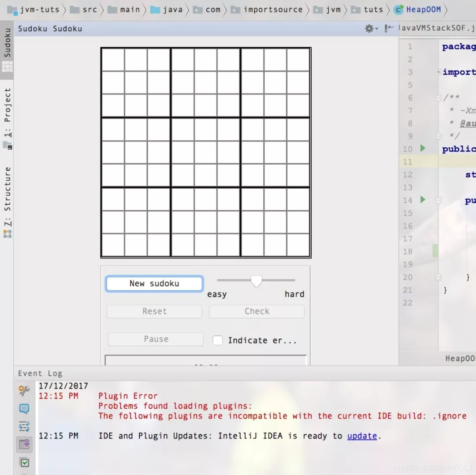This screenshot has height=475, width=476.
Task: Click the Sudoku grid icon in sidebar
Action: tap(7, 66)
